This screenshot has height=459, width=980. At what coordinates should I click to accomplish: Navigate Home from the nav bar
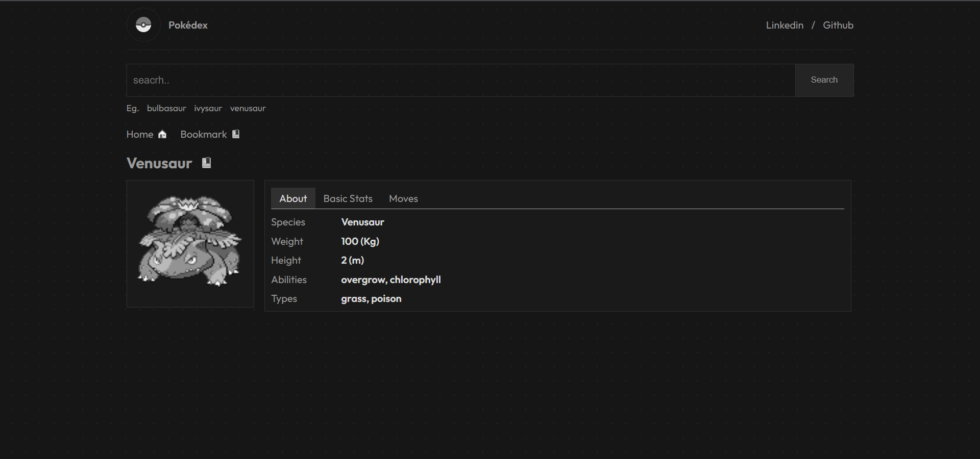point(139,134)
